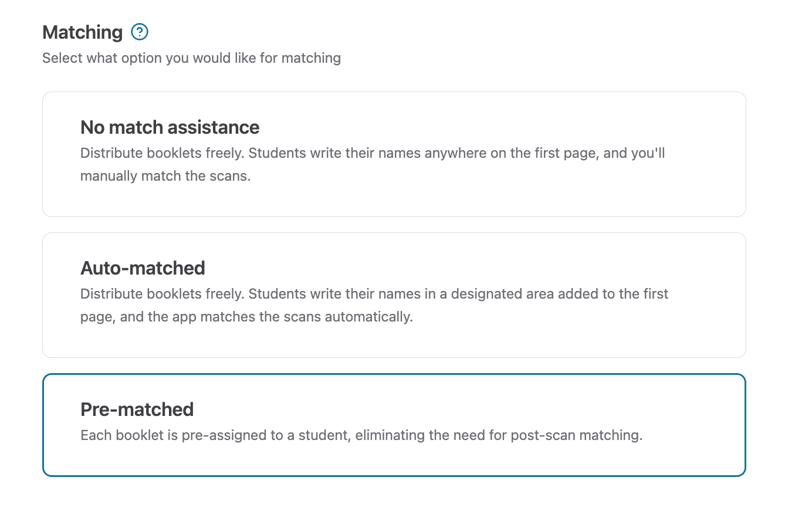Select the No match assistance option

[x=394, y=154]
